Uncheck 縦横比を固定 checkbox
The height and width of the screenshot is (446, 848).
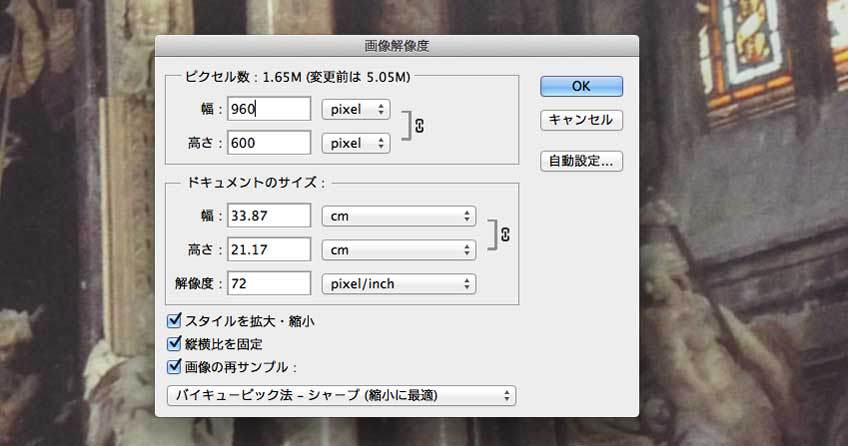[x=174, y=343]
